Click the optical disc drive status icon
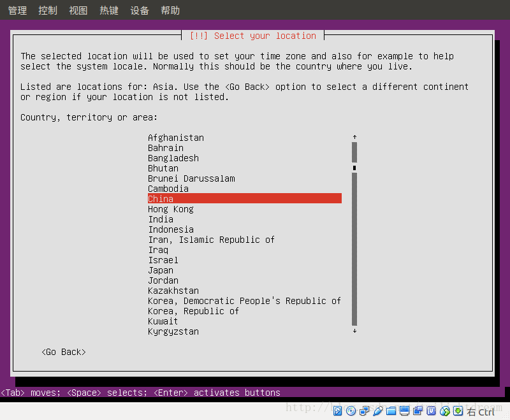 [x=351, y=411]
